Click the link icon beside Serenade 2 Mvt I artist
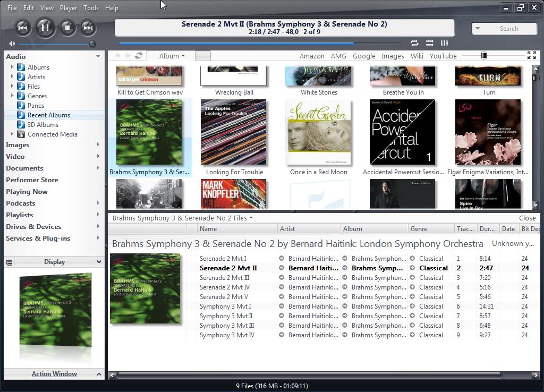 tap(282, 259)
